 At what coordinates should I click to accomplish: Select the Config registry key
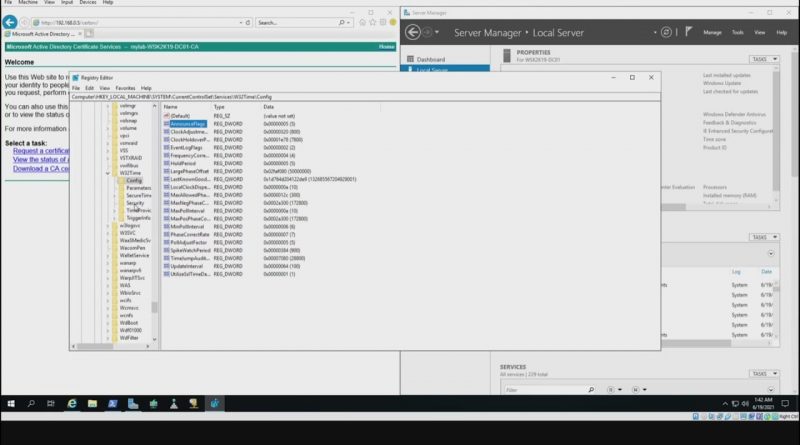(134, 181)
